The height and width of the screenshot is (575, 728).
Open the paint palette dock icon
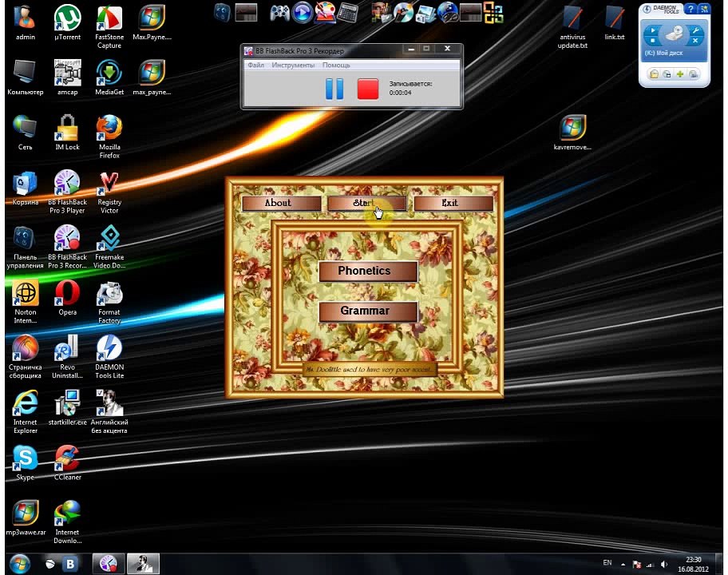(325, 13)
